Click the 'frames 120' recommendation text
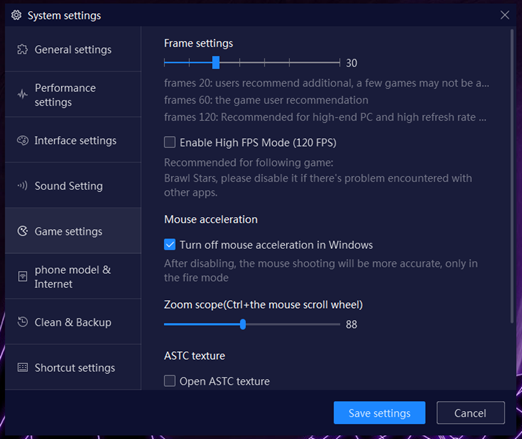Image resolution: width=522 pixels, height=439 pixels. tap(325, 117)
